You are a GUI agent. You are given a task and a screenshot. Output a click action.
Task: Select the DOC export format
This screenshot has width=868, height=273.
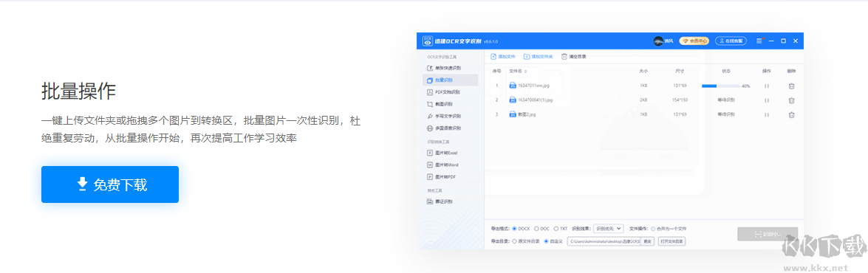[542, 228]
